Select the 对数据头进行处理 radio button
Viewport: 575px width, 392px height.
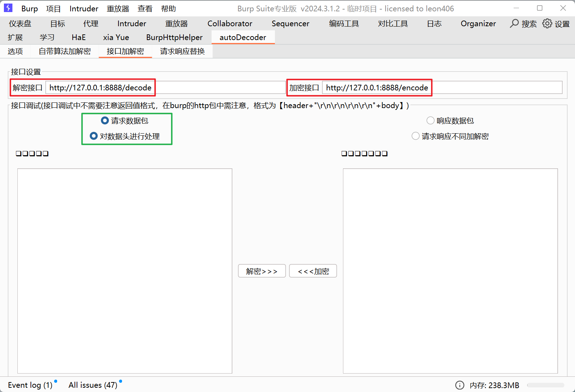pos(94,136)
